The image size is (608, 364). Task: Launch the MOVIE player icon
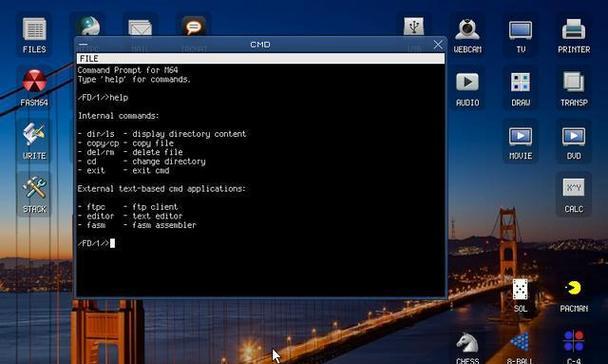pos(520,142)
